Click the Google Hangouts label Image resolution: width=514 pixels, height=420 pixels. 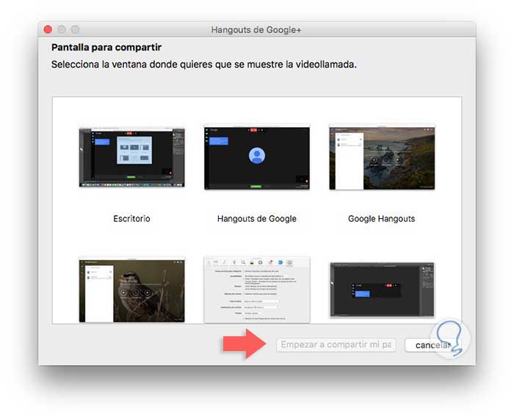pos(382,219)
